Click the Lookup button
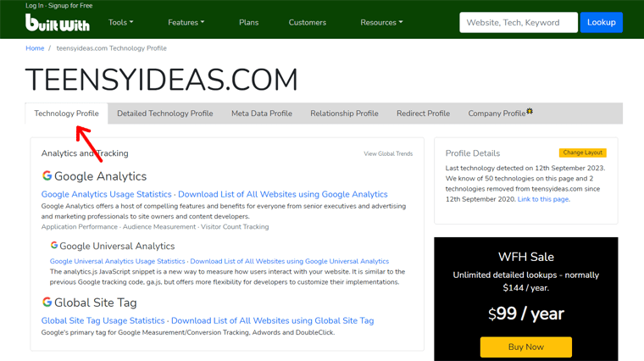 click(602, 22)
